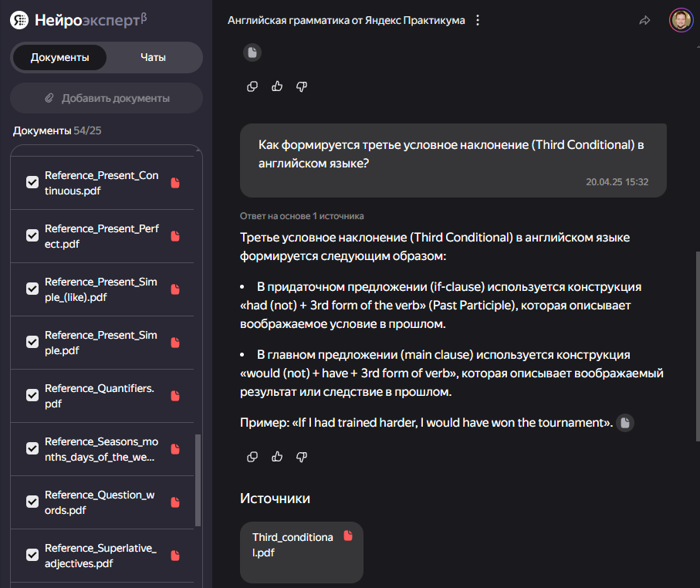Click the chat area vertical scrollbar

[698, 346]
